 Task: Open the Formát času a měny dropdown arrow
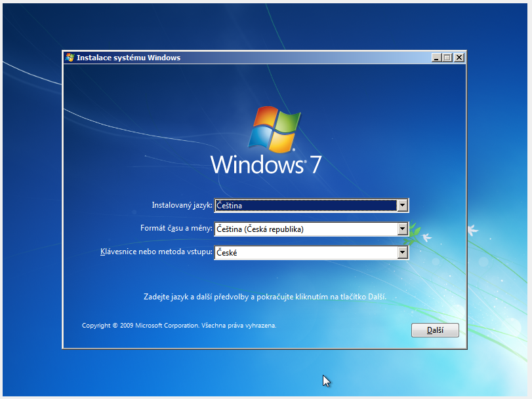(402, 229)
